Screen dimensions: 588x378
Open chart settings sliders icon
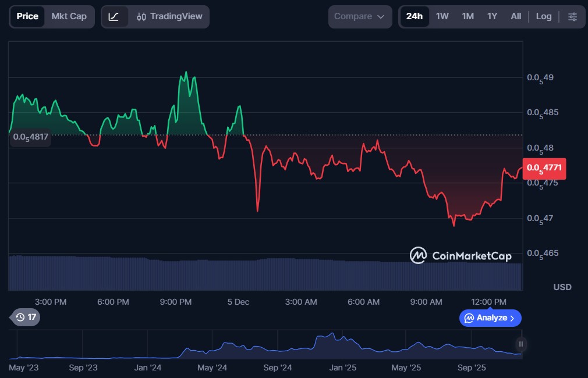point(572,17)
